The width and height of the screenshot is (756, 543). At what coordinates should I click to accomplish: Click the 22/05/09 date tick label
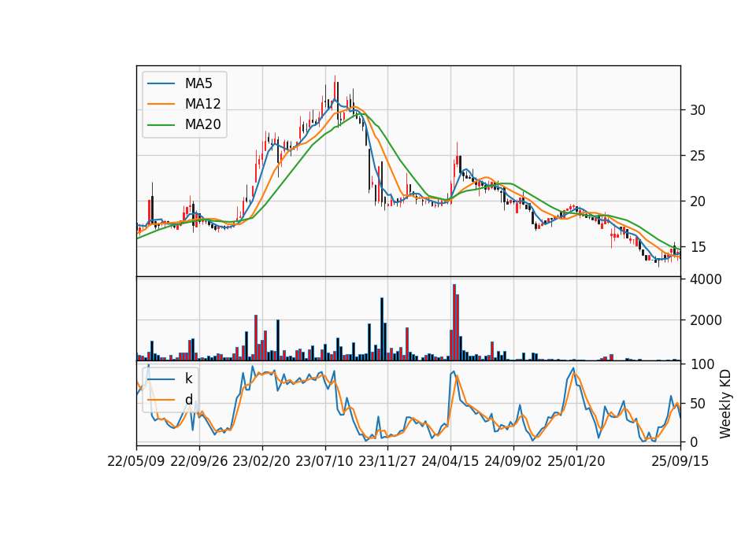[136, 461]
